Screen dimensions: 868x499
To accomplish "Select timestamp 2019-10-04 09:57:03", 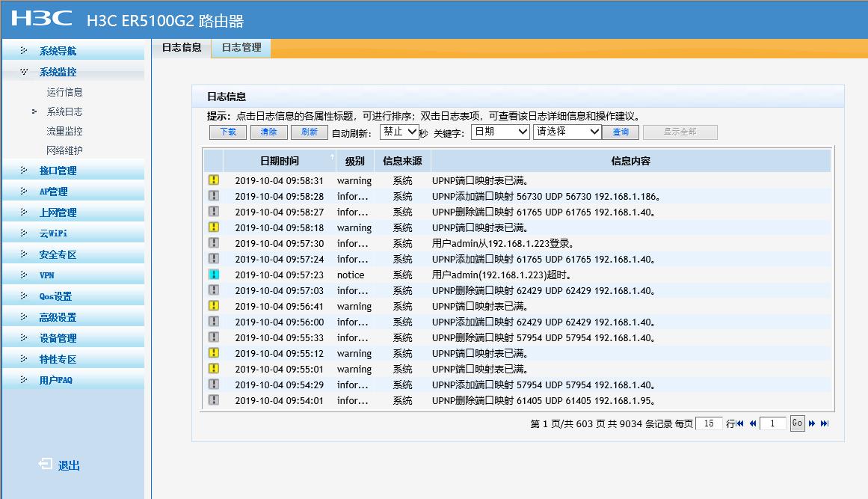I will coord(279,290).
